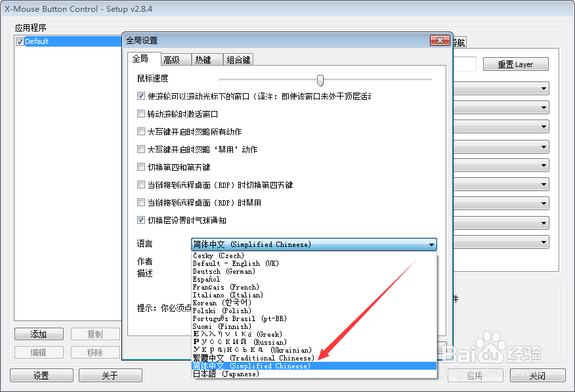Click the 添加 button
575x392 pixels.
(39, 334)
